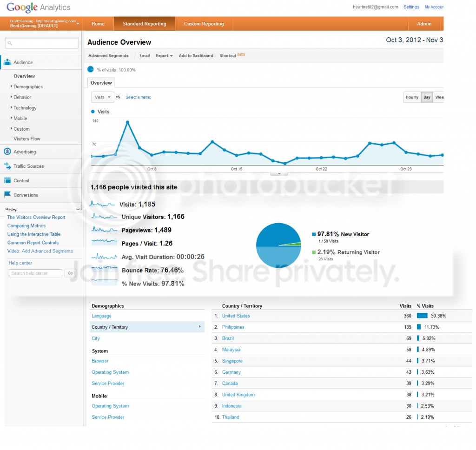Click the Select a metric link
The image size is (476, 450).
138,97
